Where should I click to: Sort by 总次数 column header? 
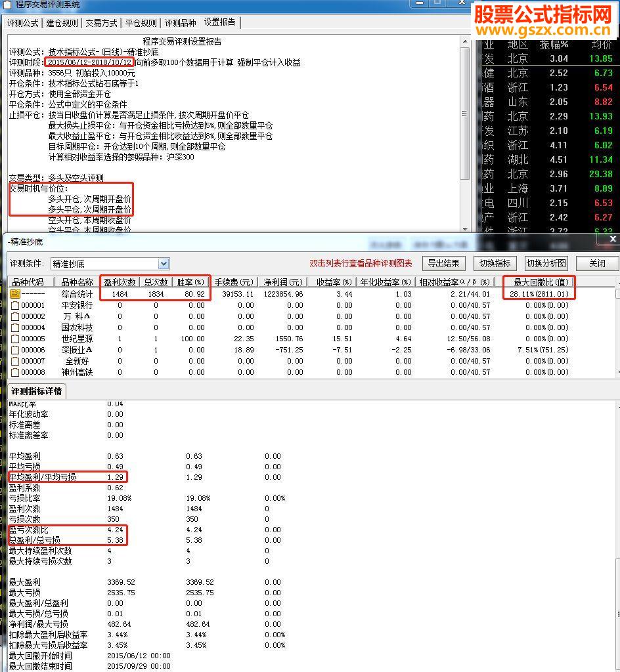coord(156,282)
